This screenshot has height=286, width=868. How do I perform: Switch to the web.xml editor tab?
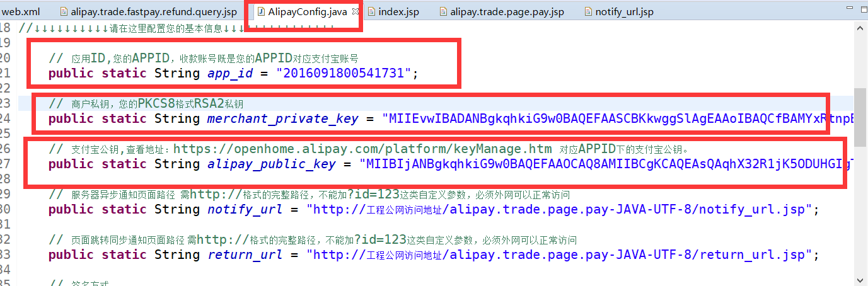click(x=21, y=12)
